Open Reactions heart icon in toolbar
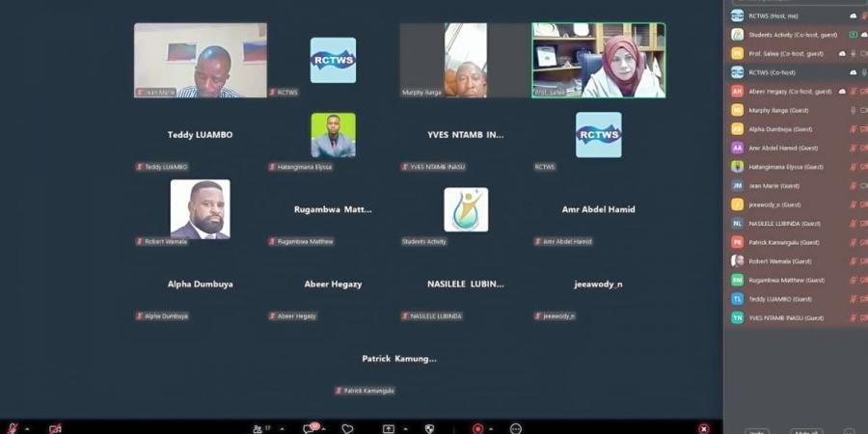Viewport: 868px width, 434px height. click(347, 429)
